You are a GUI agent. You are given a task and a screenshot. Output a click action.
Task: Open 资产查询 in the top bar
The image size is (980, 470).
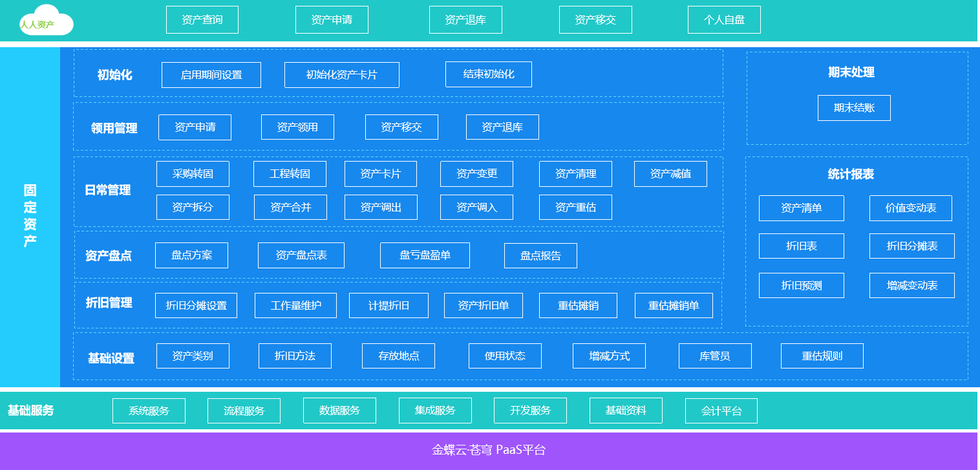point(202,19)
